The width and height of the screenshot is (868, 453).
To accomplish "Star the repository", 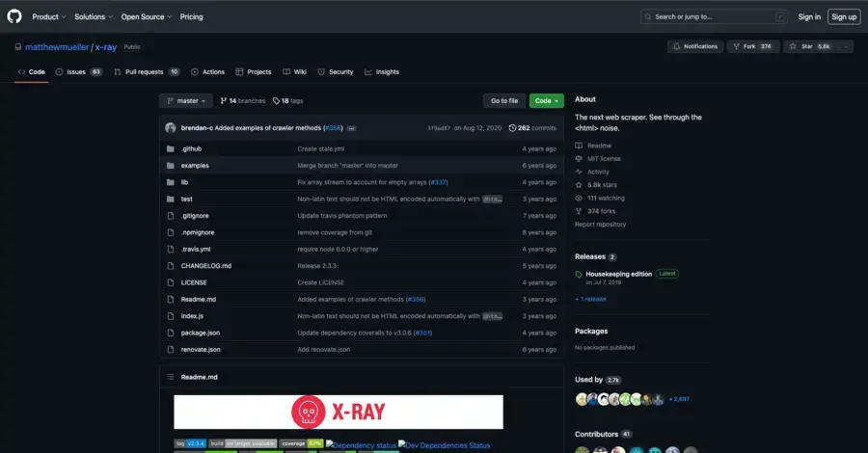I will 811,46.
